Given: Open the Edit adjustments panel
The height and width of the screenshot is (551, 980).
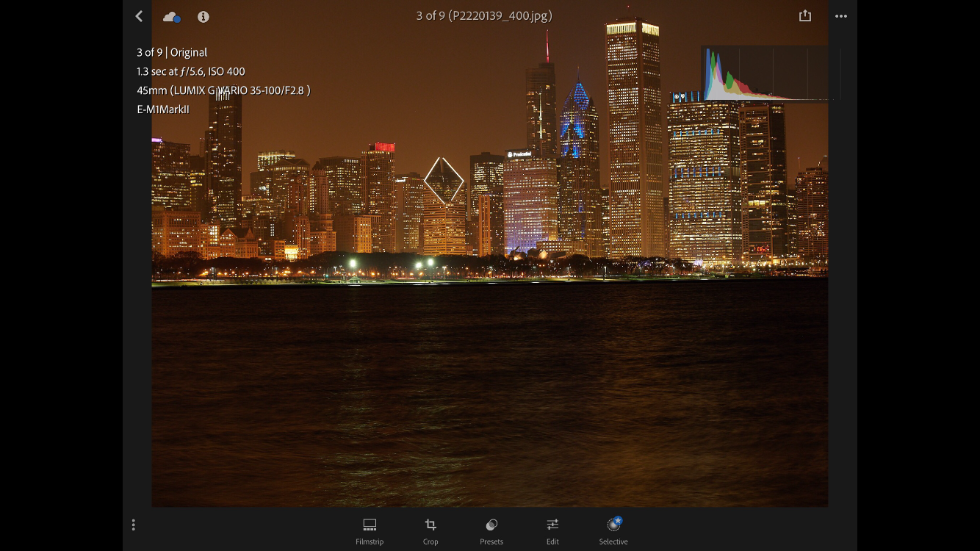Looking at the screenshot, I should 552,530.
